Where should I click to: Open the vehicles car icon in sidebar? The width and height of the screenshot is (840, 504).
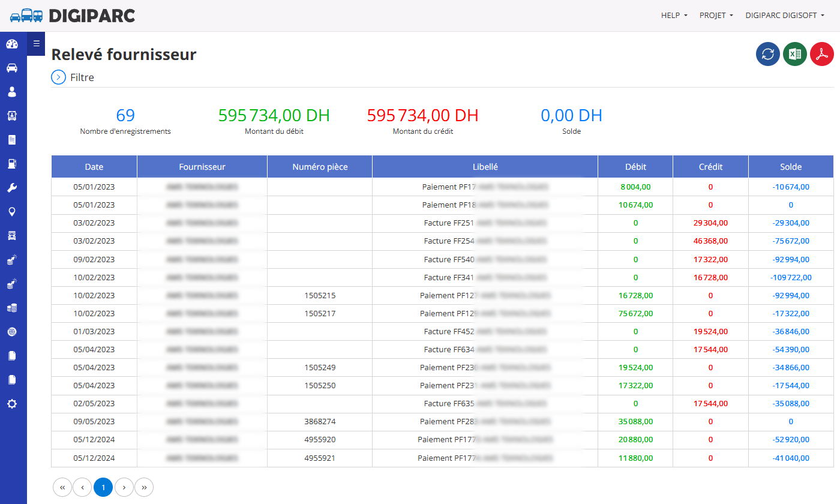(12, 68)
